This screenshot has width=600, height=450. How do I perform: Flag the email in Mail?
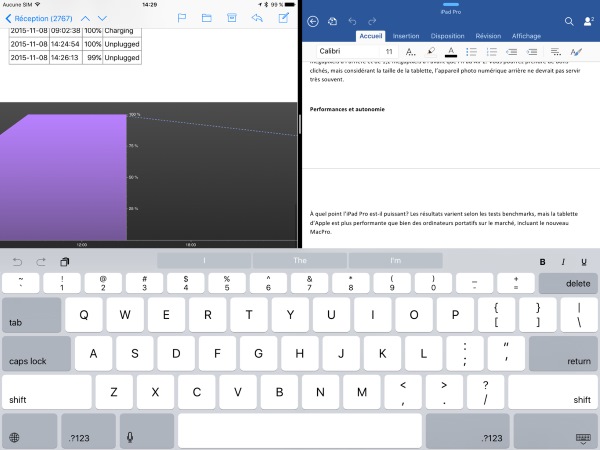click(x=182, y=18)
